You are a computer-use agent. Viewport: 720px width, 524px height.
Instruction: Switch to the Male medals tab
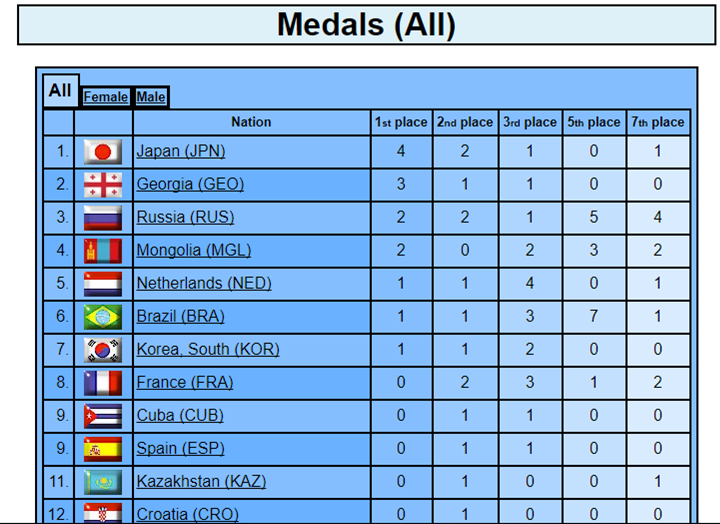click(151, 97)
